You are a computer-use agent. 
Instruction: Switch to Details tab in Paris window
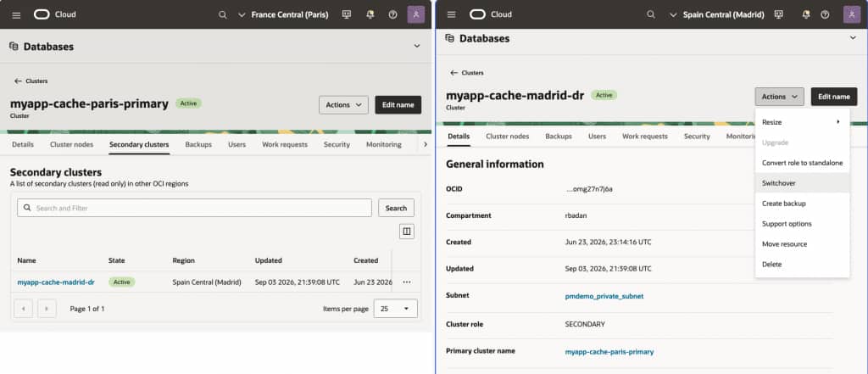(23, 145)
